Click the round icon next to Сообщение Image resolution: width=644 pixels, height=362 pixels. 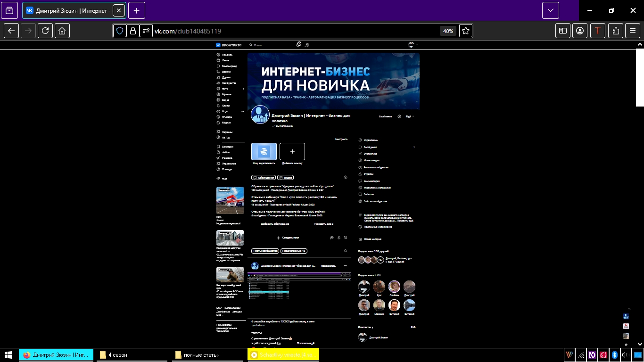click(x=399, y=116)
